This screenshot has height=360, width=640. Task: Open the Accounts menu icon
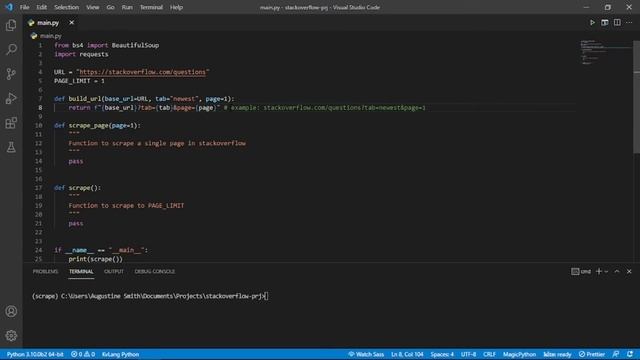11,311
